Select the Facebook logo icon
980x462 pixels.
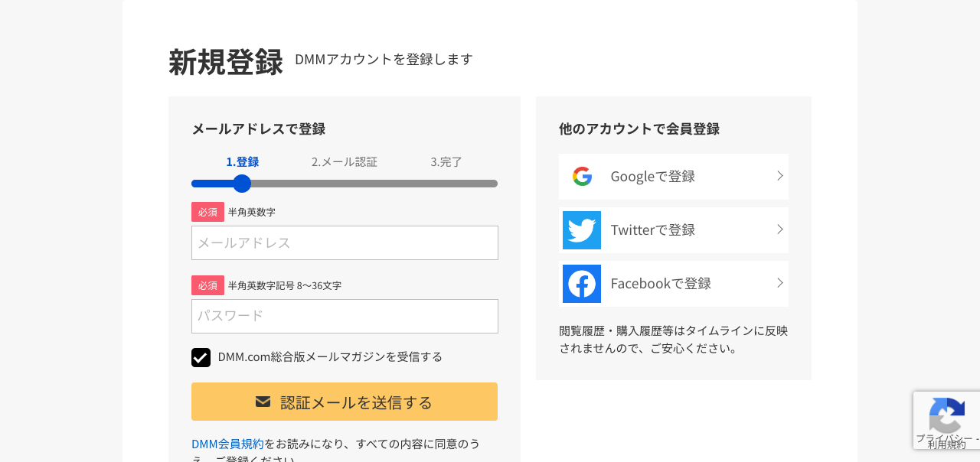point(582,283)
